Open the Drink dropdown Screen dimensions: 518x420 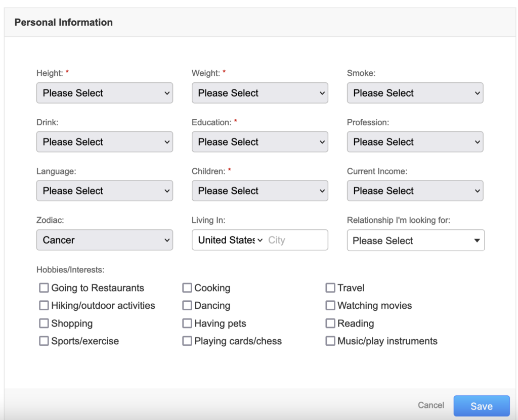[104, 142]
